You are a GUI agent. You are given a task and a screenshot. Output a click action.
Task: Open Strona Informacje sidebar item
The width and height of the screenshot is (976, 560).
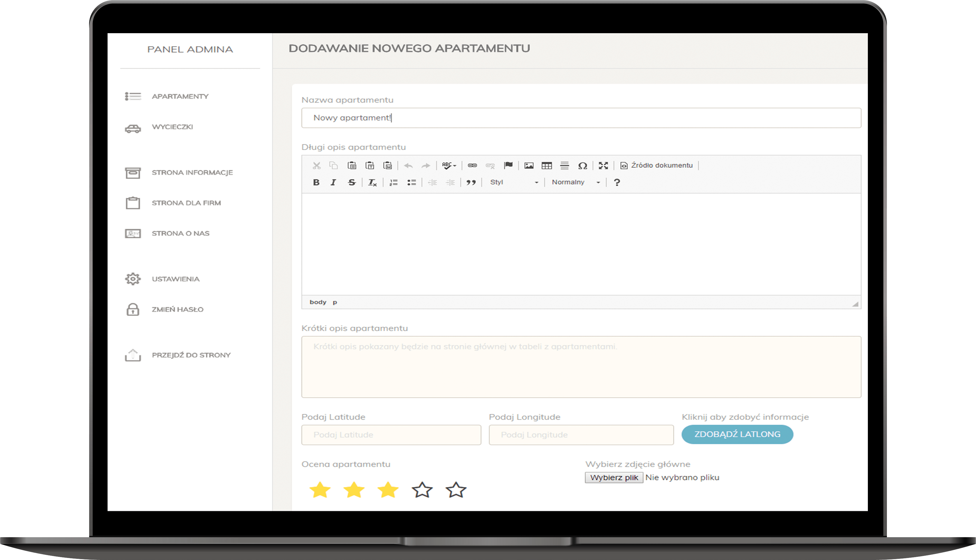click(x=192, y=172)
